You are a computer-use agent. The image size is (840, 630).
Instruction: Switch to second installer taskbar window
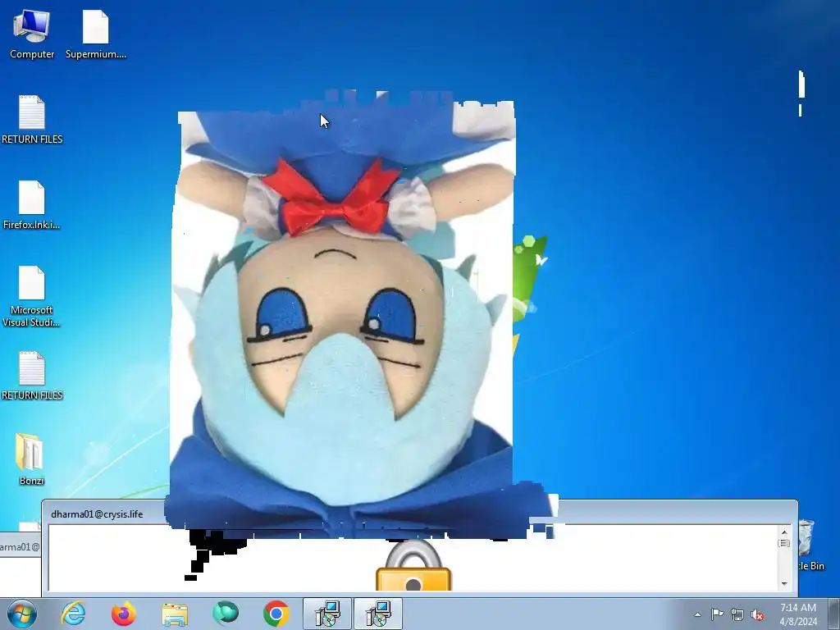click(377, 614)
